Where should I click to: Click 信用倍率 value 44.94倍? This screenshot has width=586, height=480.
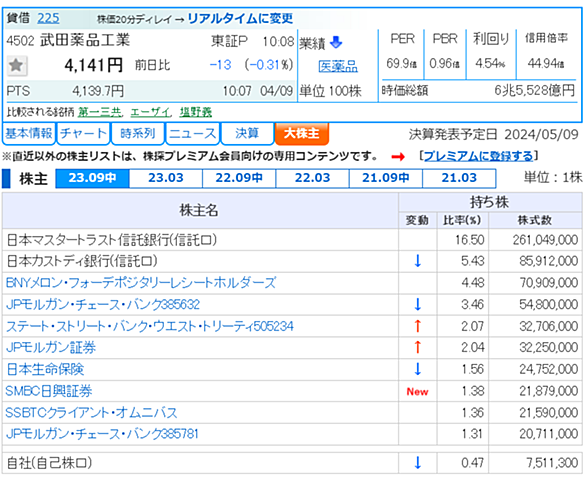[x=546, y=64]
